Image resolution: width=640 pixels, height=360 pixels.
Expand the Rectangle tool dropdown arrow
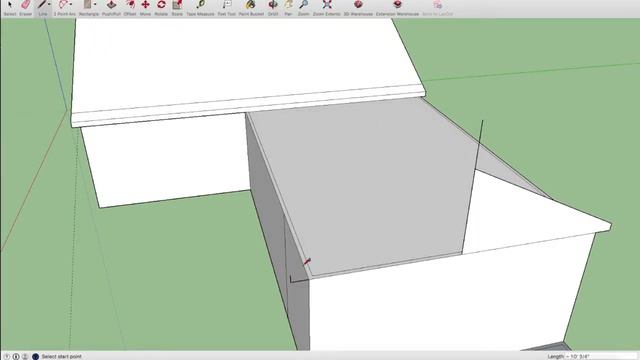[x=95, y=4]
